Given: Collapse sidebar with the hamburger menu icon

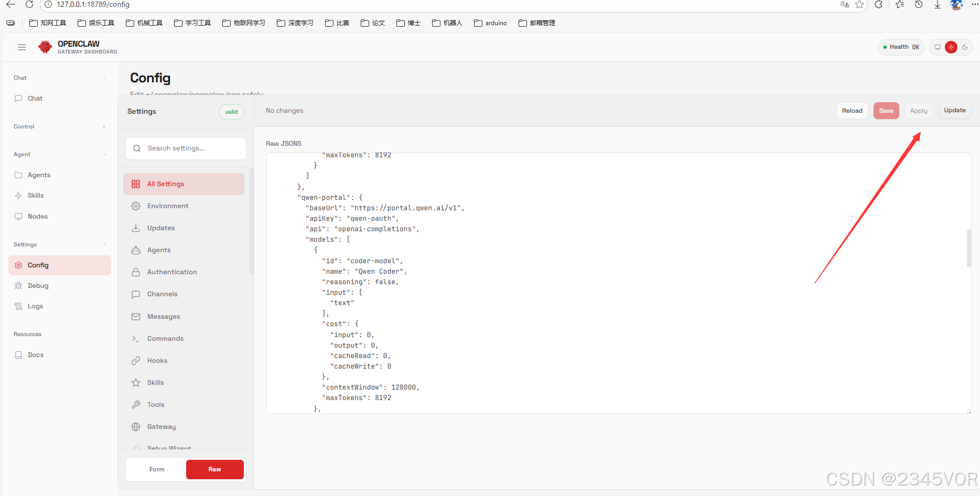Looking at the screenshot, I should [22, 47].
